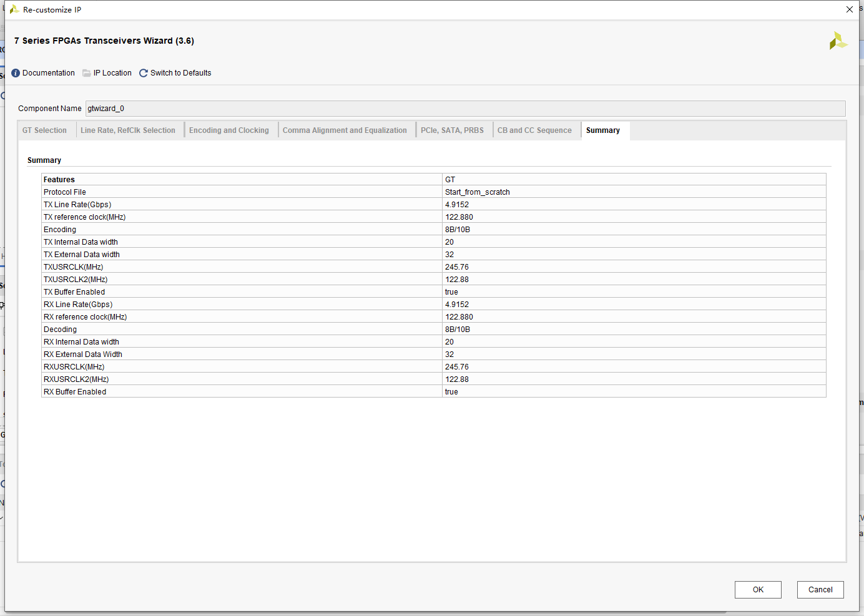Click the Switch to Defaults refresh icon

[x=144, y=73]
